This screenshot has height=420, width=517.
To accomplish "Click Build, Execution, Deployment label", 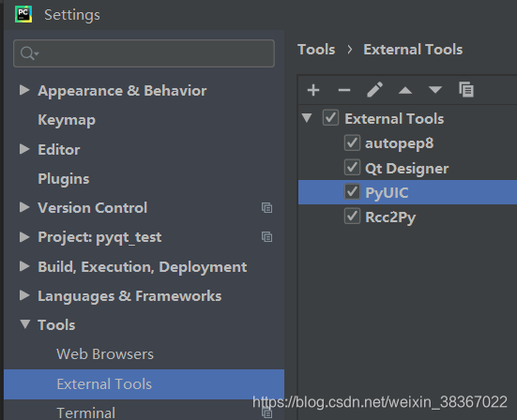I will tap(142, 267).
